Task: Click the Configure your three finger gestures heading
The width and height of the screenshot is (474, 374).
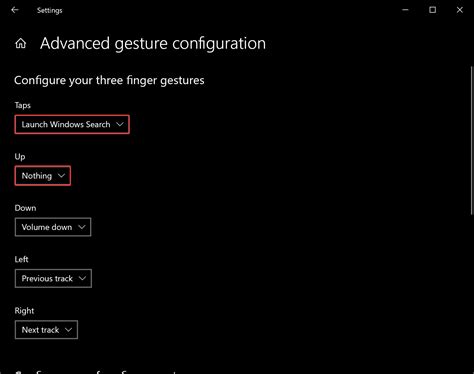Action: tap(109, 80)
